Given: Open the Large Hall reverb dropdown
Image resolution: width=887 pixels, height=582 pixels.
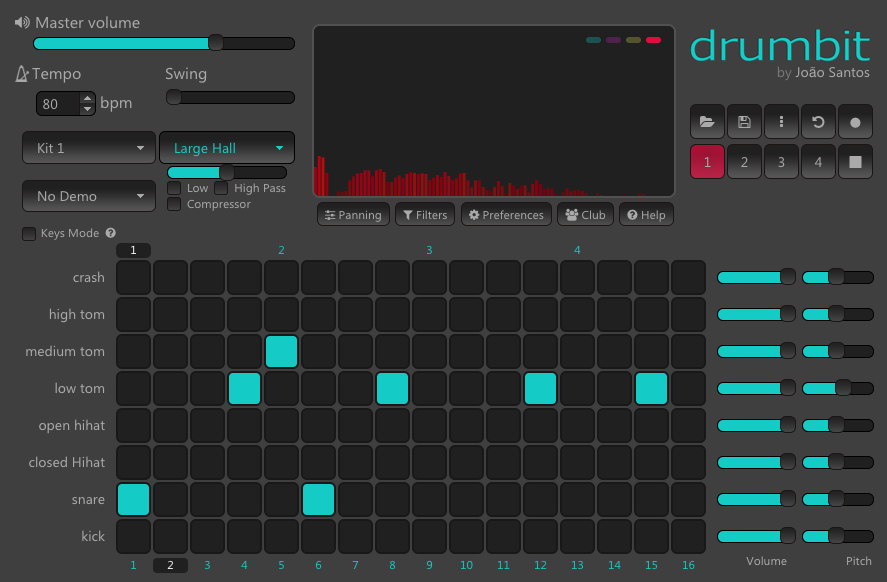Looking at the screenshot, I should 227,148.
